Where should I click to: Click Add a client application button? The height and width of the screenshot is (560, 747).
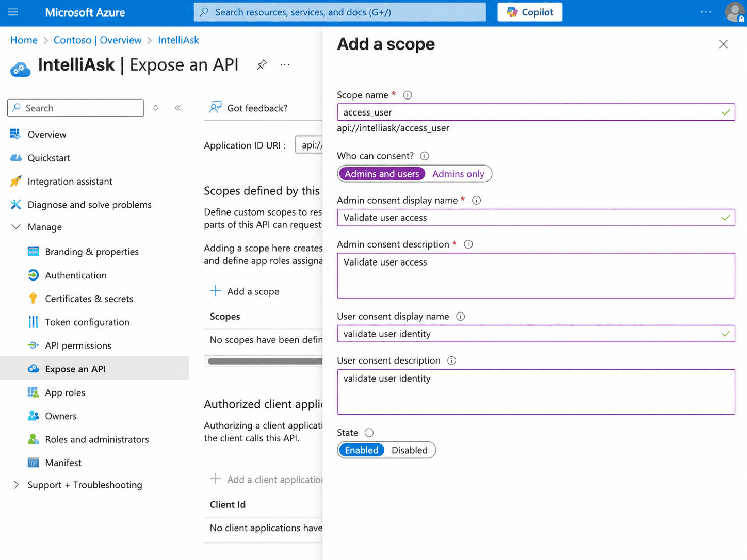point(266,480)
